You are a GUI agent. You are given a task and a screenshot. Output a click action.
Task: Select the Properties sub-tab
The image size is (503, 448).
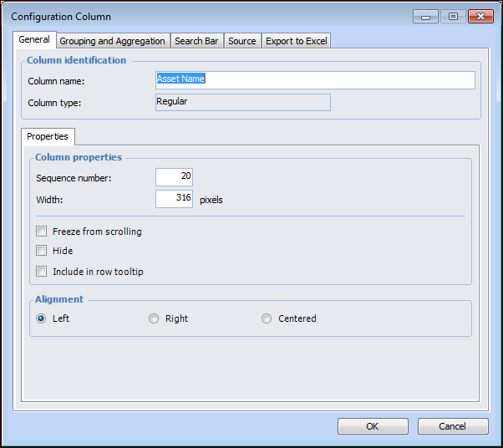[x=48, y=136]
